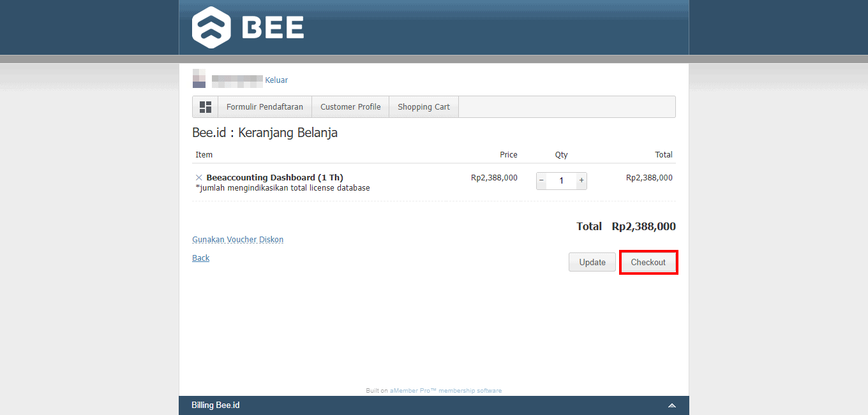Image resolution: width=868 pixels, height=415 pixels.
Task: Click the Billing Bee.id footer label
Action: pos(216,405)
